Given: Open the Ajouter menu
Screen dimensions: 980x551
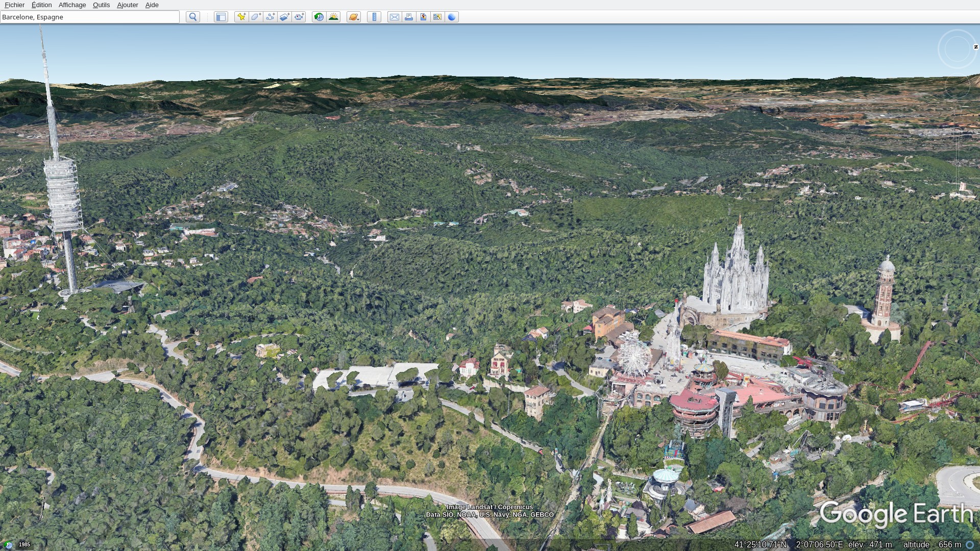Looking at the screenshot, I should (x=127, y=5).
